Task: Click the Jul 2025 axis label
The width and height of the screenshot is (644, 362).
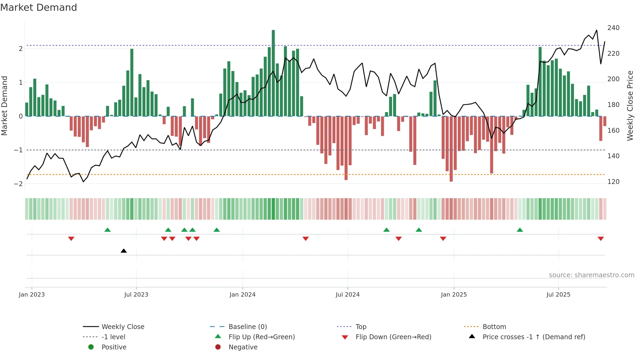Action: [558, 294]
